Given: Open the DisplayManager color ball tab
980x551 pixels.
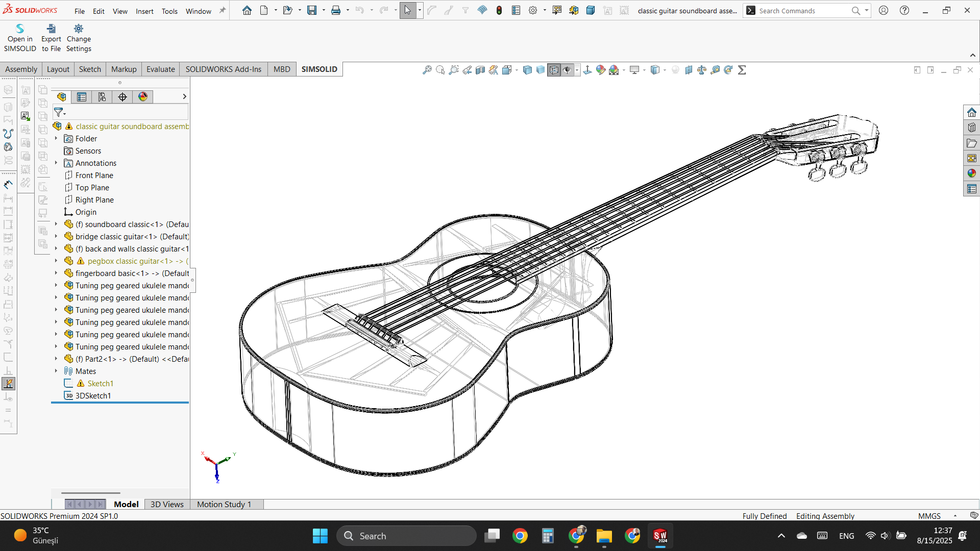Looking at the screenshot, I should [143, 97].
